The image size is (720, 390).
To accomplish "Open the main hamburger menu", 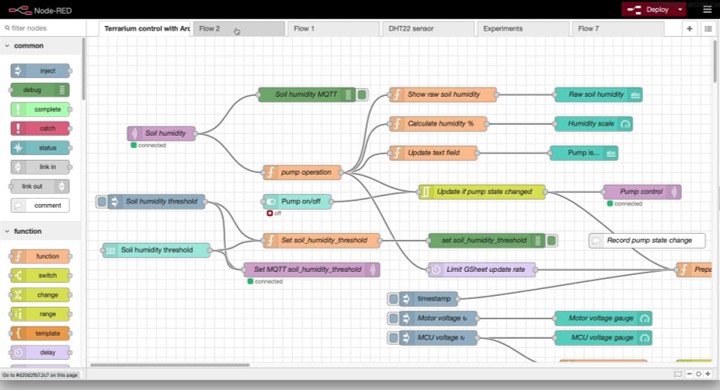I will 707,10.
